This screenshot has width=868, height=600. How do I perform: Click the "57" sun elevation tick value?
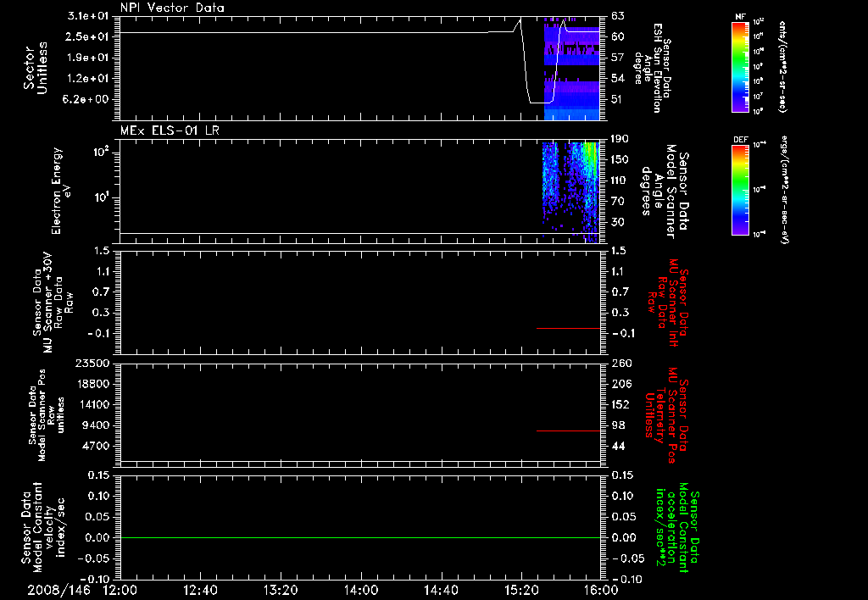[618, 58]
